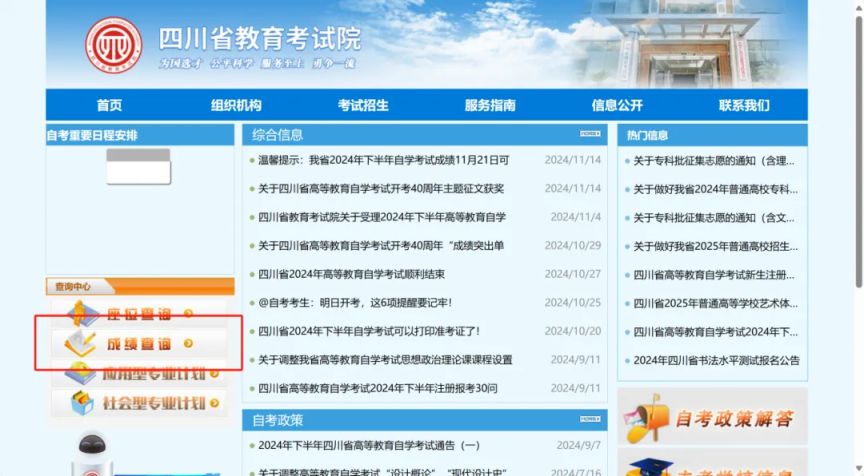Viewport: 864px width, 476px height.
Task: Click the books icon beside 社会型专业计划
Action: click(83, 403)
